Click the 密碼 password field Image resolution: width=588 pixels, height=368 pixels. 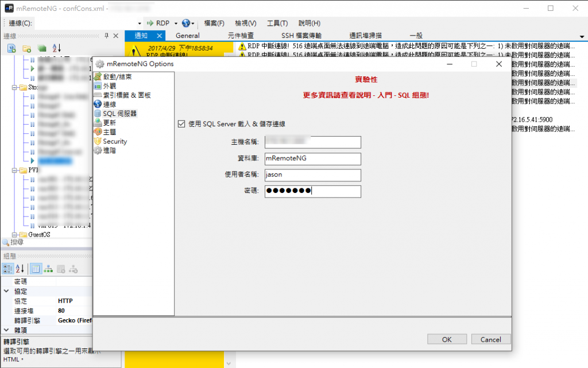point(313,192)
